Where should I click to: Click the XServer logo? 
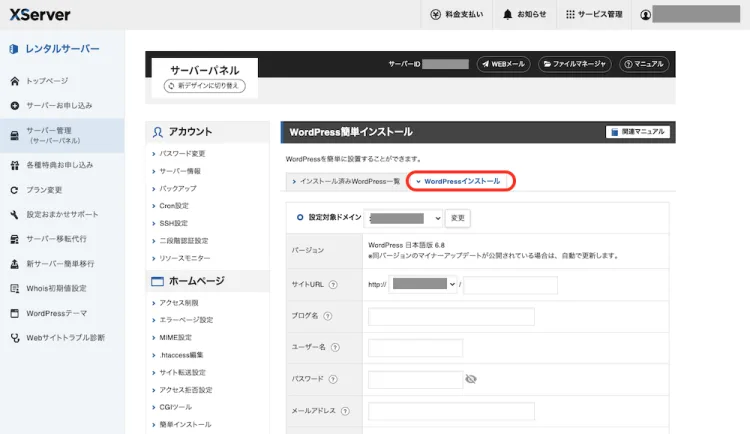tap(40, 14)
